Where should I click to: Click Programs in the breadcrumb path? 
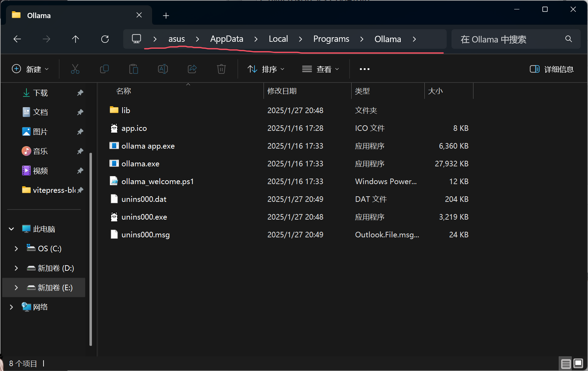[x=331, y=39]
